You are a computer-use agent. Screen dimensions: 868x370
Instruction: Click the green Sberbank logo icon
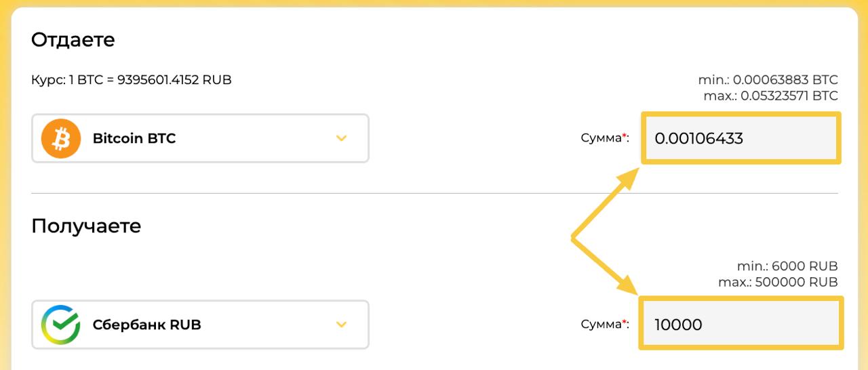[61, 325]
